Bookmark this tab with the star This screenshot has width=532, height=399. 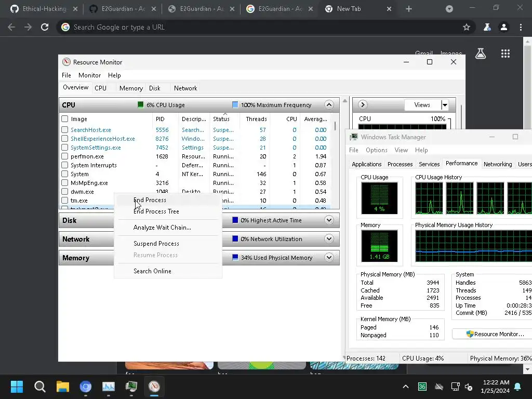(467, 27)
